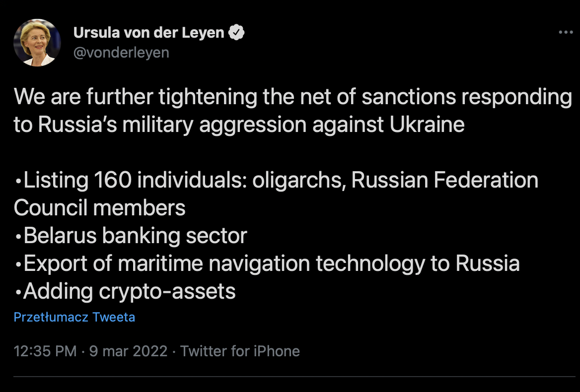Open the Twitter for iPhone source link
580x392 pixels.
coord(240,351)
